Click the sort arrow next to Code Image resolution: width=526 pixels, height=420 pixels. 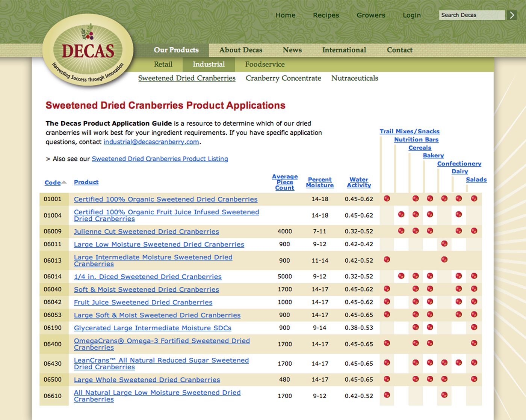(x=64, y=182)
